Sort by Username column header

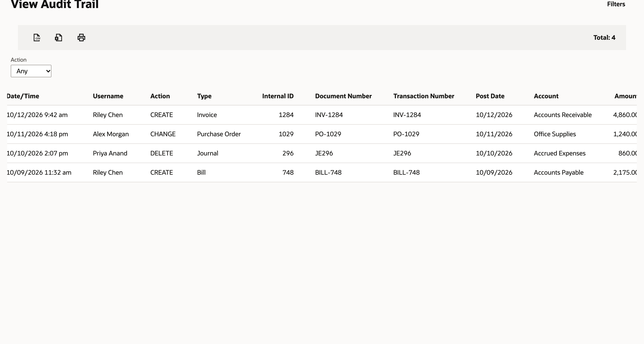(108, 96)
